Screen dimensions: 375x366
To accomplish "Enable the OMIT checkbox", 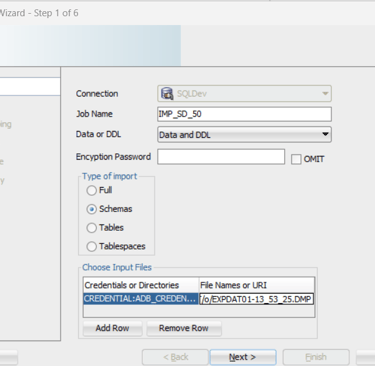I will [296, 159].
